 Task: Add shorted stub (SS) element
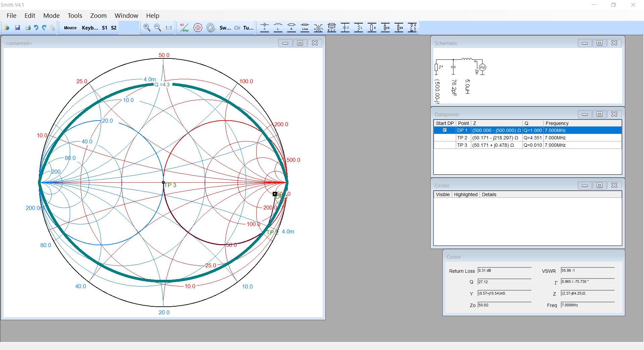click(x=399, y=28)
